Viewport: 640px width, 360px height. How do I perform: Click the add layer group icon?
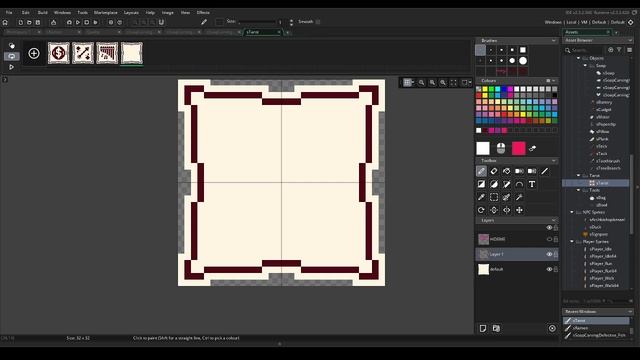(496, 329)
